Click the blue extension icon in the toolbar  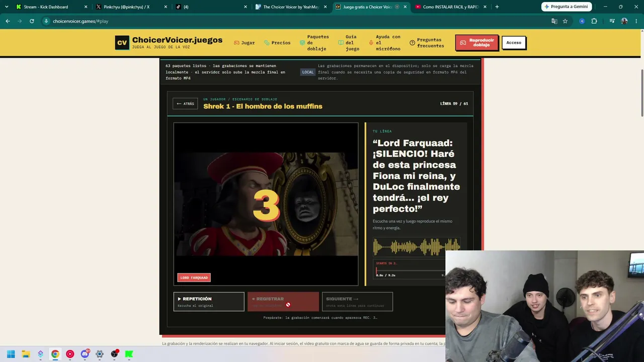(582, 21)
